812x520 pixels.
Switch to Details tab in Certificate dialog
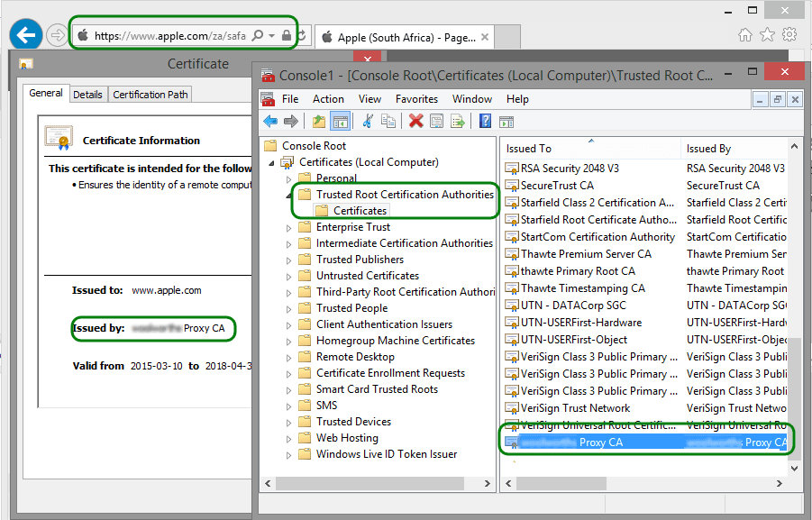tap(87, 95)
